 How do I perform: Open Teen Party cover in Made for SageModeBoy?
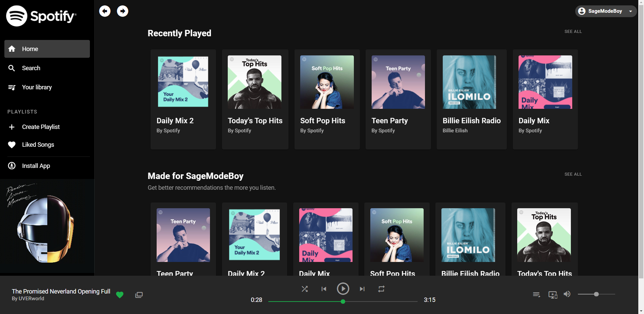click(183, 235)
